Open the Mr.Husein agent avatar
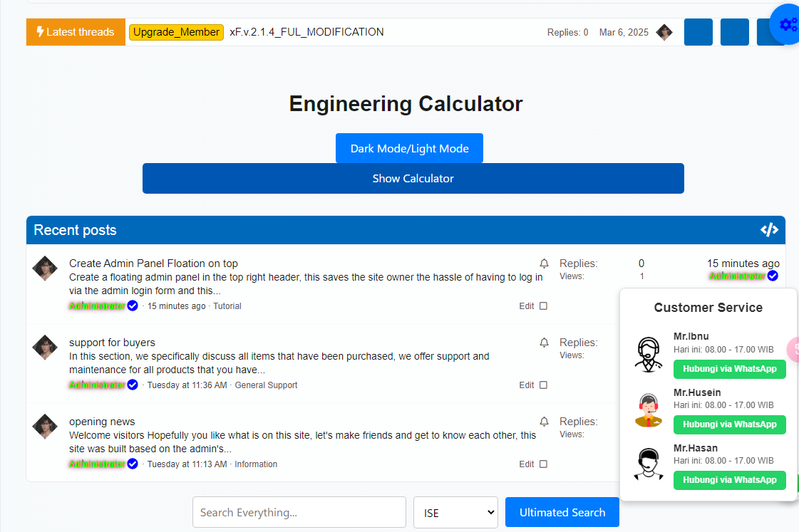Viewport: 799px width, 532px height. point(648,410)
